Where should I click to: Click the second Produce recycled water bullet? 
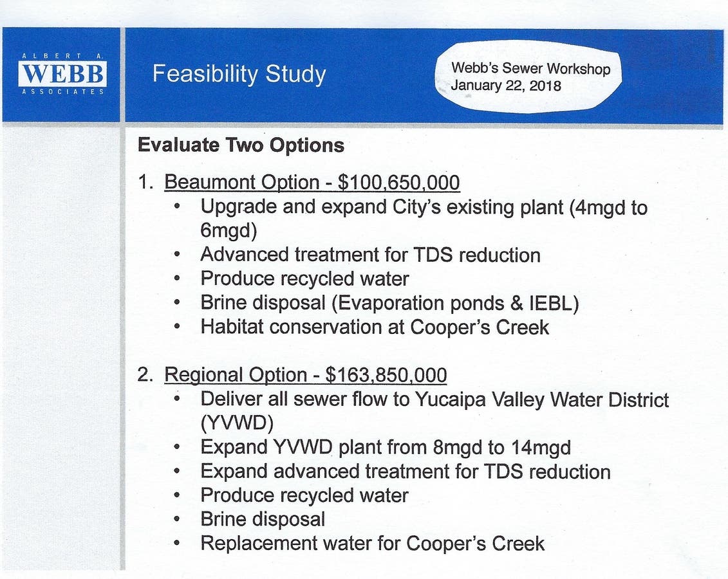pos(304,495)
